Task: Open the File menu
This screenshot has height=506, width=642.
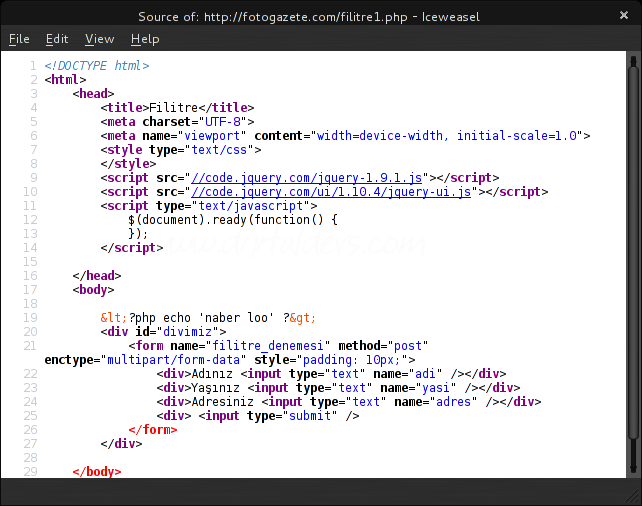Action: 19,39
